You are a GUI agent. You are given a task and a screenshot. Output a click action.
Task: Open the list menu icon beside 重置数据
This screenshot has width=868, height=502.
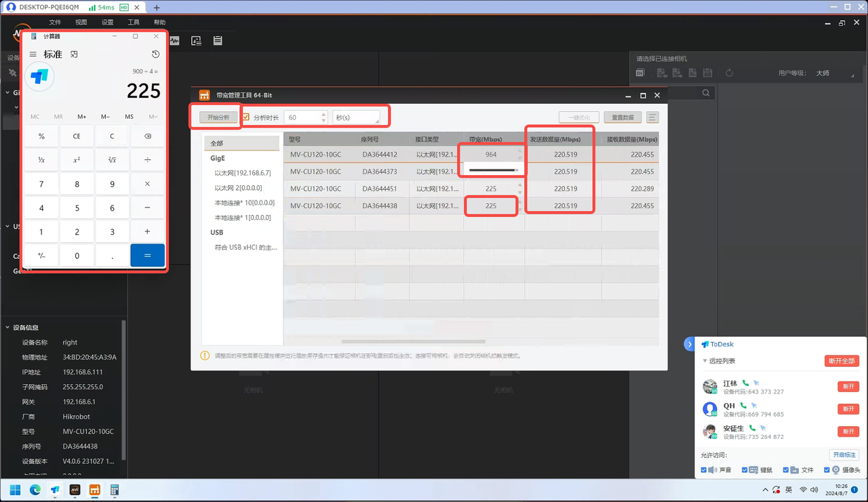[x=652, y=117]
